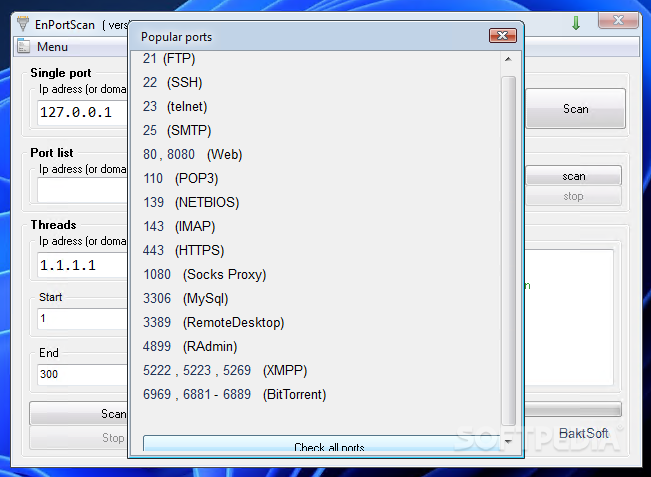Click scroll up arrow in Popular ports
This screenshot has width=651, height=477.
[x=508, y=59]
